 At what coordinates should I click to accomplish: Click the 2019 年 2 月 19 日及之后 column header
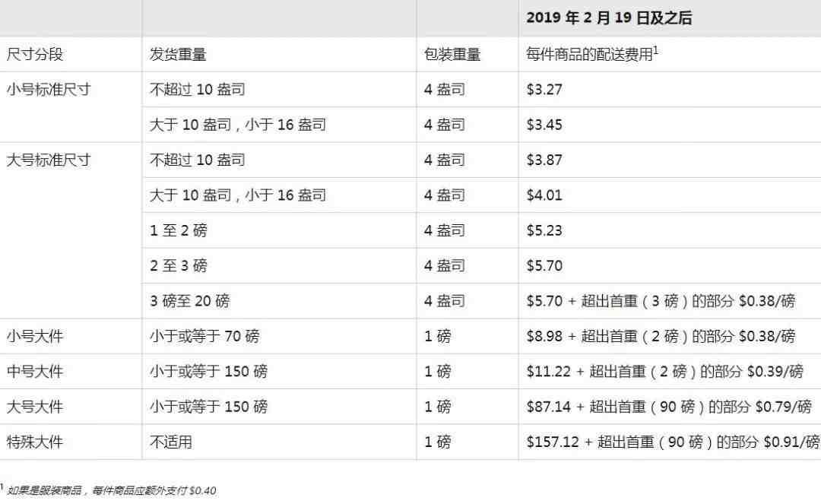pyautogui.click(x=609, y=18)
